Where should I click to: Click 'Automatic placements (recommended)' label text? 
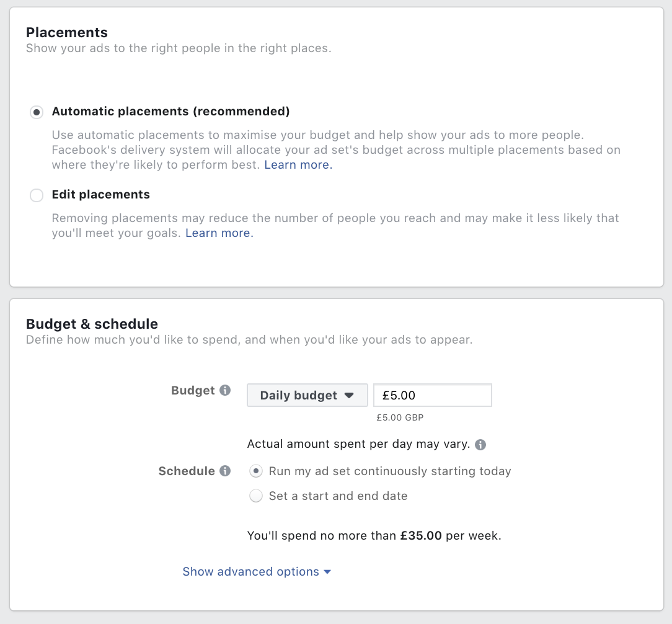point(170,112)
